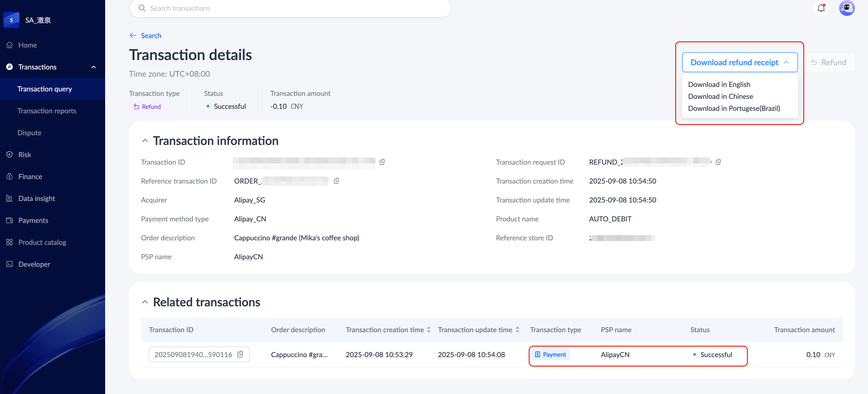
Task: Copy the Reference transaction ID
Action: (x=336, y=181)
